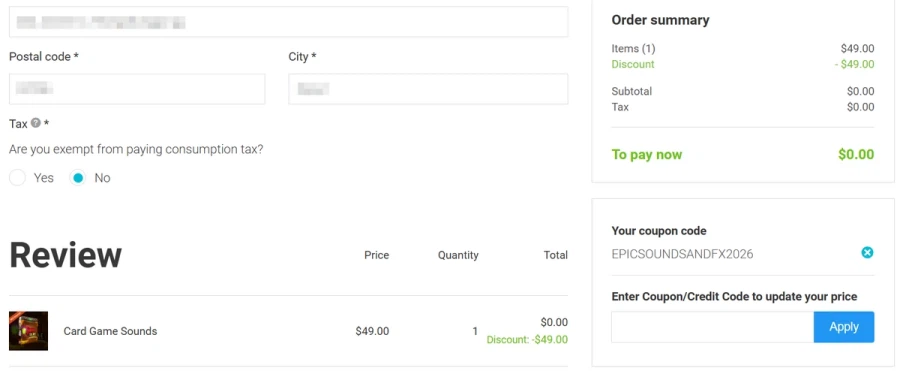900x371 pixels.
Task: Click the No label text
Action: [102, 178]
